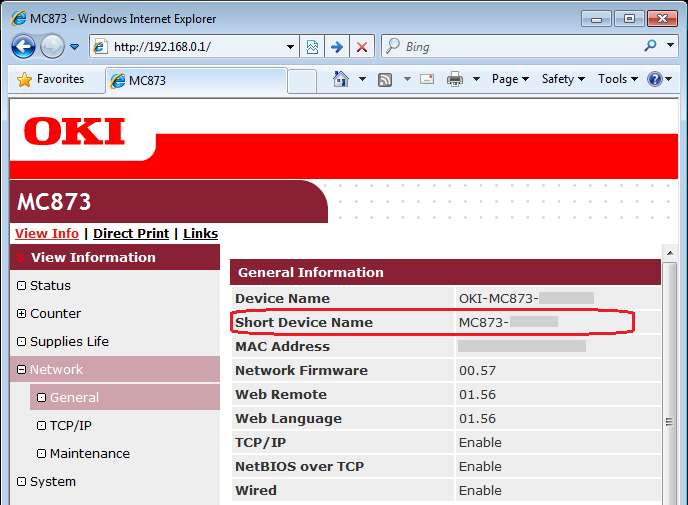
Task: Click the Short Device Name label
Action: (x=304, y=322)
